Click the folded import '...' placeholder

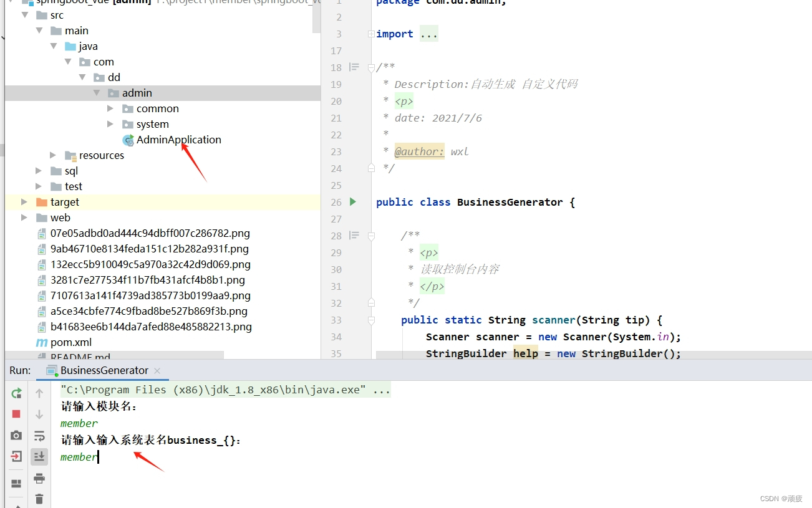[x=429, y=34]
